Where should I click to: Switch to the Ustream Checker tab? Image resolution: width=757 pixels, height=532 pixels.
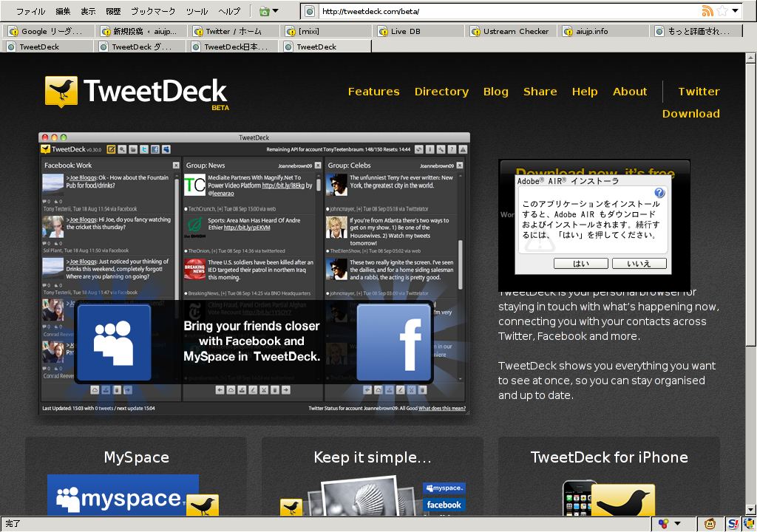coord(515,31)
